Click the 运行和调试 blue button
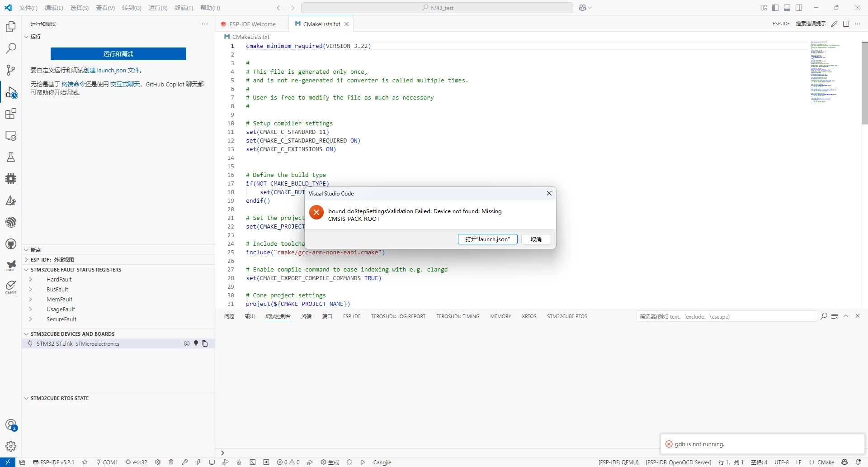 point(118,54)
